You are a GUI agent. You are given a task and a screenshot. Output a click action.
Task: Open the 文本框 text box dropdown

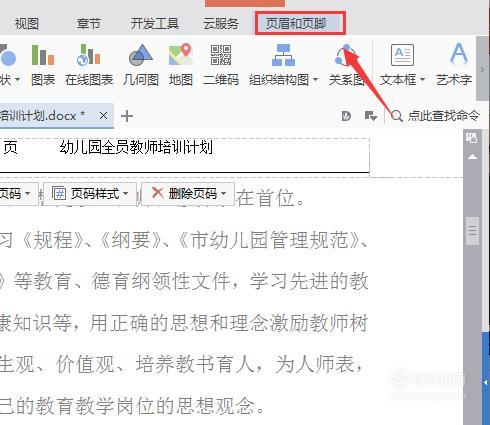point(422,80)
